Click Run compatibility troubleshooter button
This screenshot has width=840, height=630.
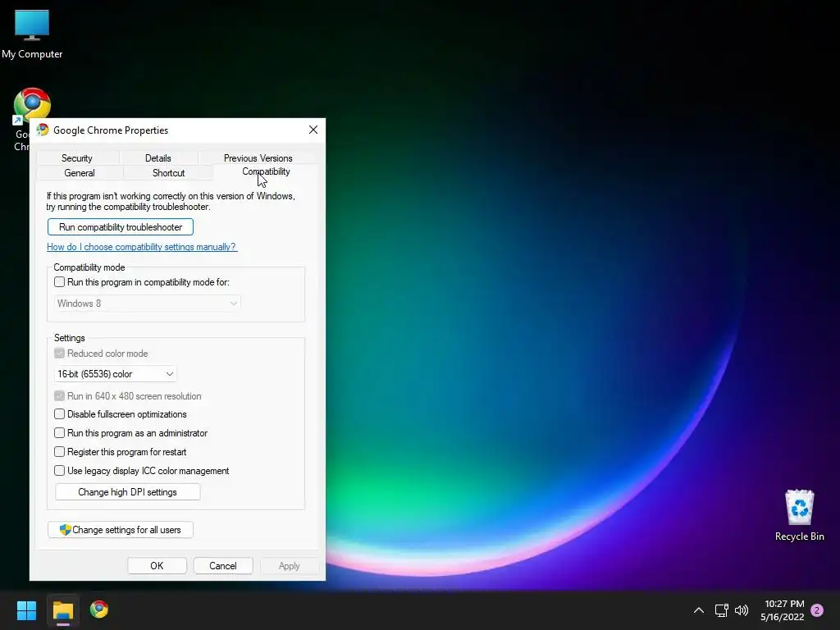coord(121,227)
